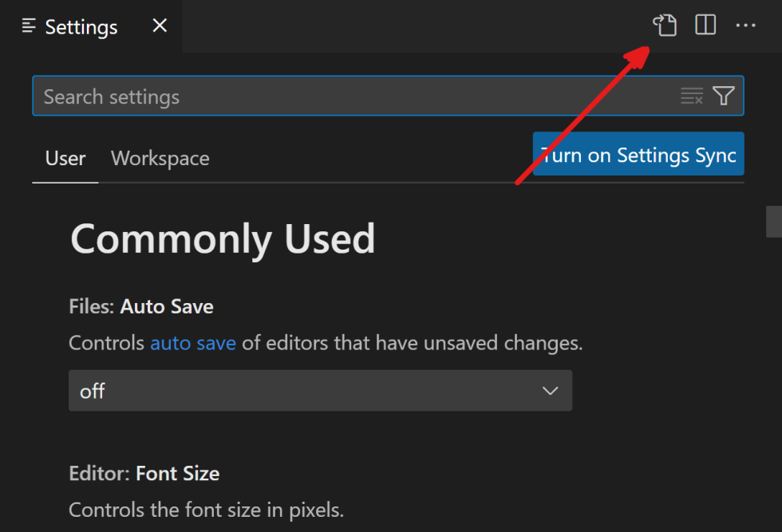
Task: Select the Commonly Used heading
Action: coord(223,239)
